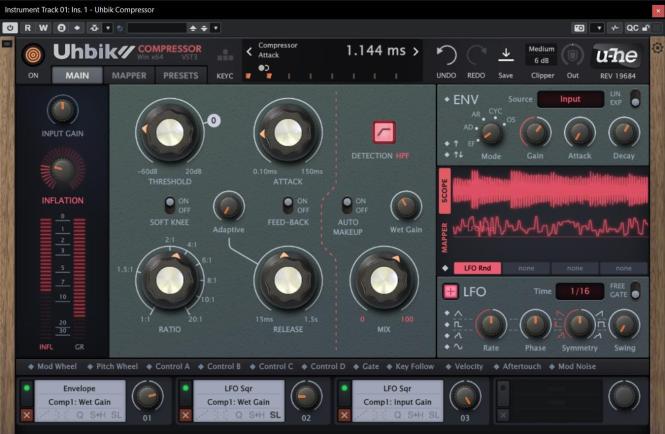Switch to the MAPPER tab
The height and width of the screenshot is (434, 665).
tap(129, 76)
